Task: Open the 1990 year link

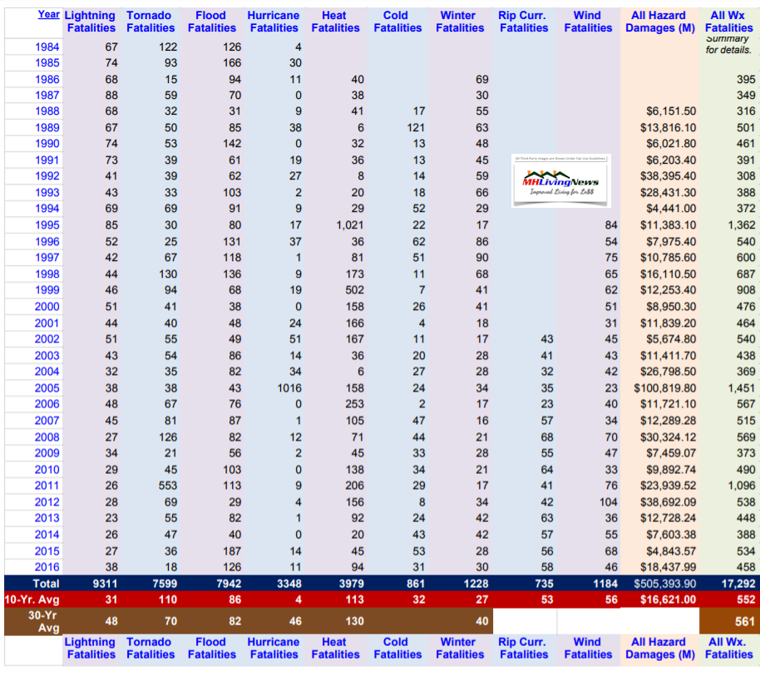Action: pos(47,144)
